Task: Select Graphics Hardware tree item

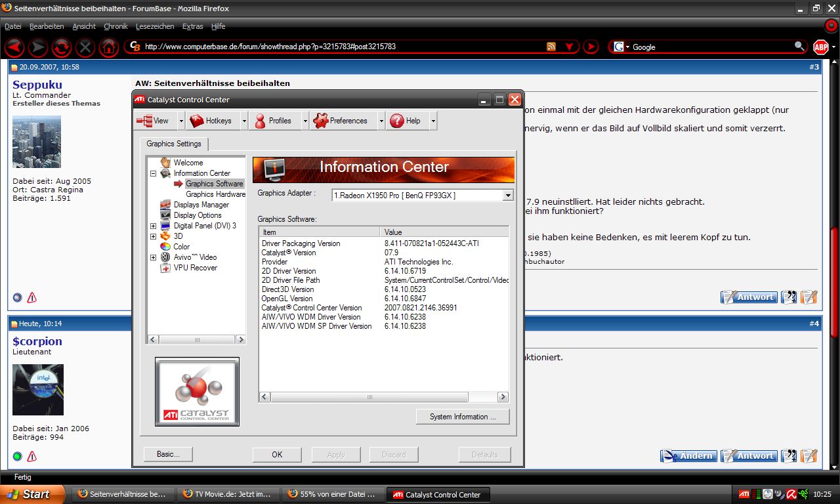Action: pos(215,194)
